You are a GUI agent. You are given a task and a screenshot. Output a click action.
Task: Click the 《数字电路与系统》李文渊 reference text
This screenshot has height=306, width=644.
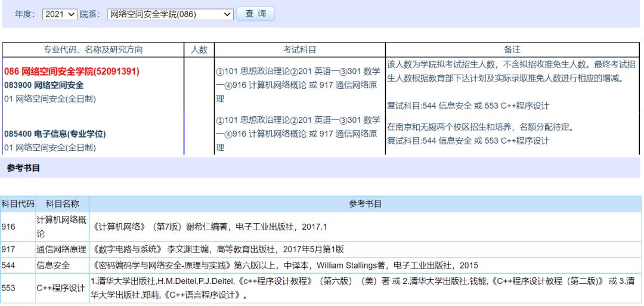click(x=218, y=249)
